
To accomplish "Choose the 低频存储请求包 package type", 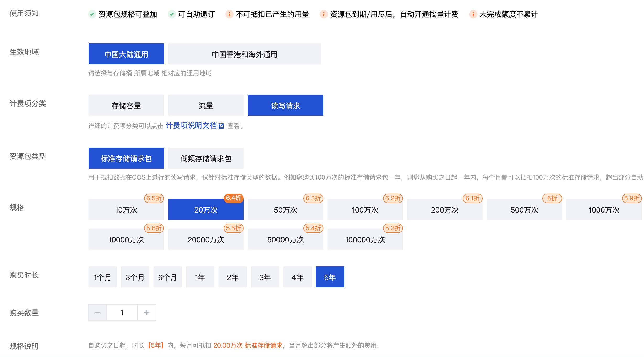I will [x=206, y=158].
